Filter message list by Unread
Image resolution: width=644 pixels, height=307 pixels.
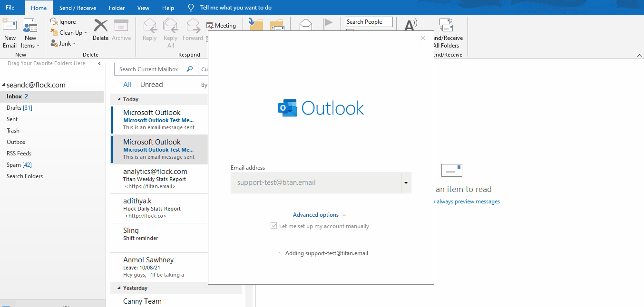(x=152, y=85)
